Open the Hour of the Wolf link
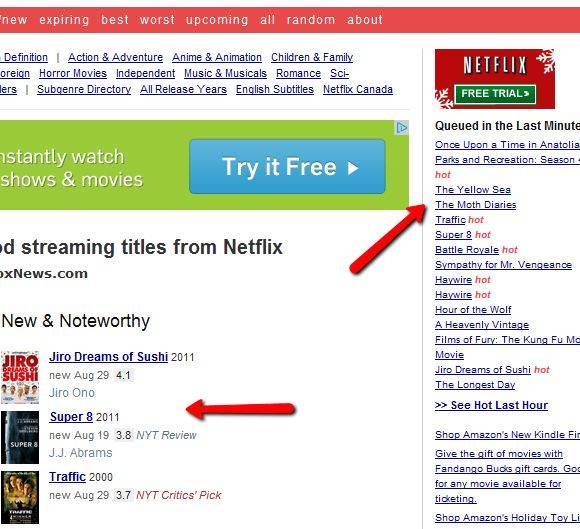This screenshot has height=529, width=580. point(473,310)
